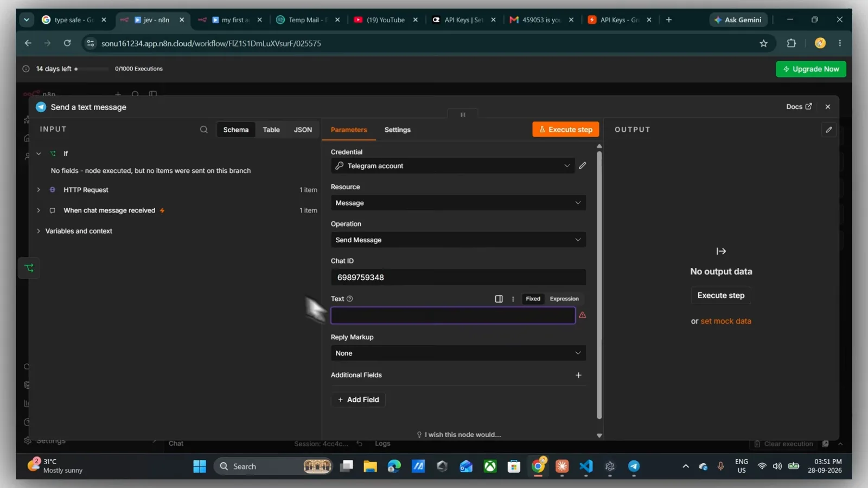Click Chat ID field 6989759348
868x488 pixels.
pos(458,277)
